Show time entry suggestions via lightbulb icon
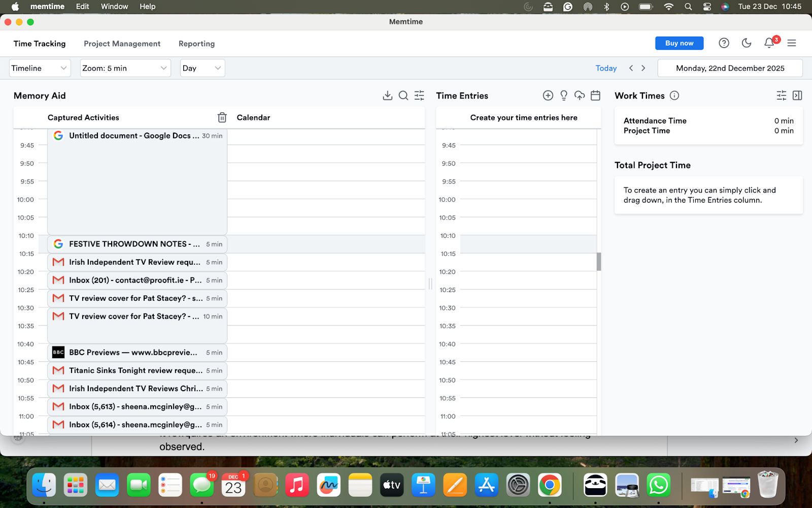 coord(563,95)
